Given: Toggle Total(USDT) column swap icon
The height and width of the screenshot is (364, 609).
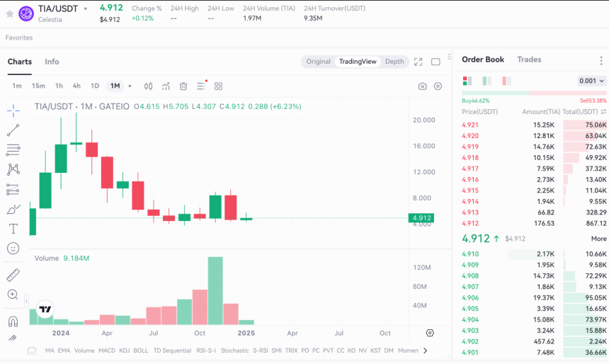Looking at the screenshot, I should (x=603, y=112).
